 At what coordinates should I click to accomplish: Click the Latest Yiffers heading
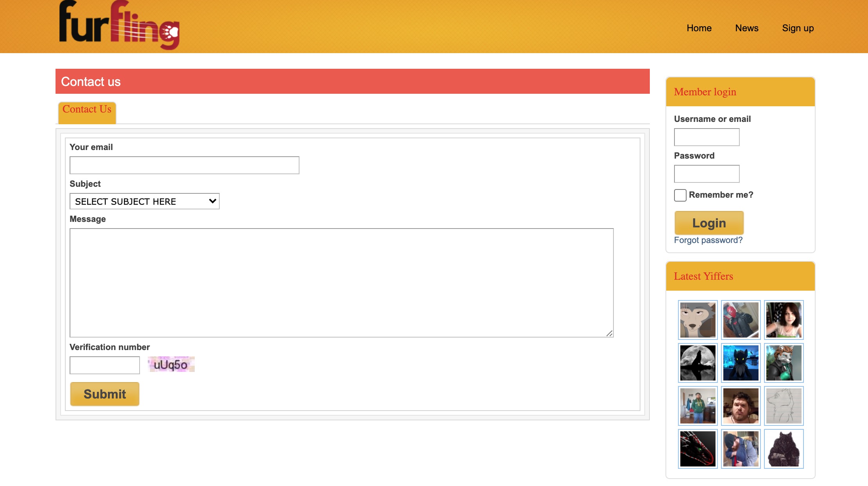click(703, 276)
